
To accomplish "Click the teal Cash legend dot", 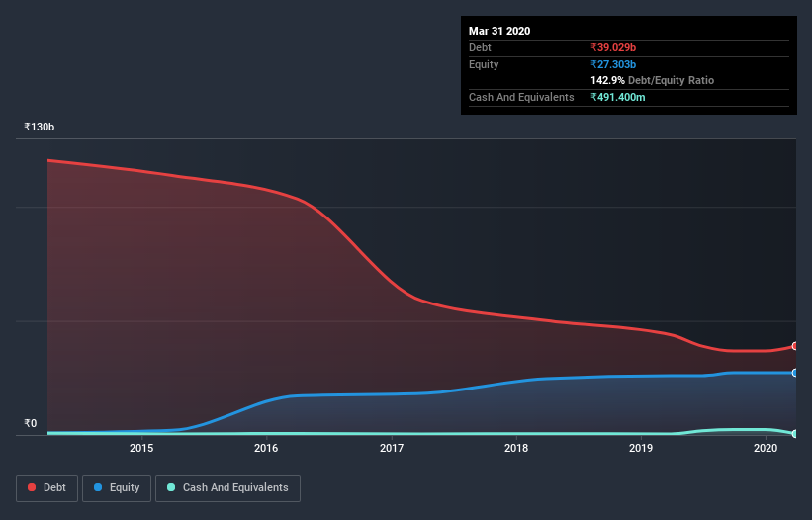I will click(x=171, y=487).
